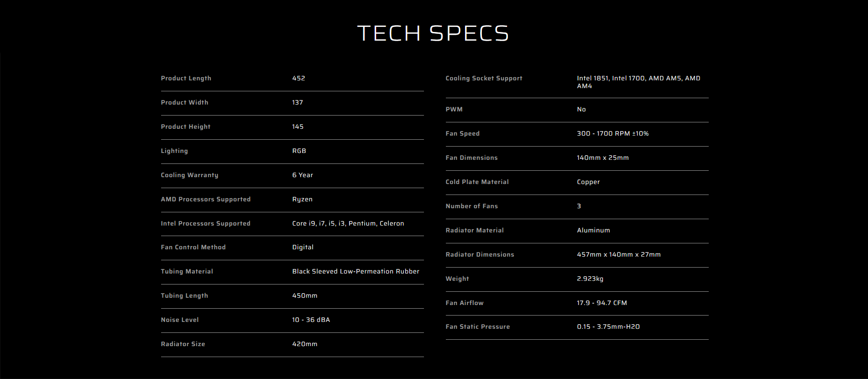Click the Fan Speed 300 - 1700 RPM value
Screen dimensions: 868x379
pyautogui.click(x=612, y=134)
